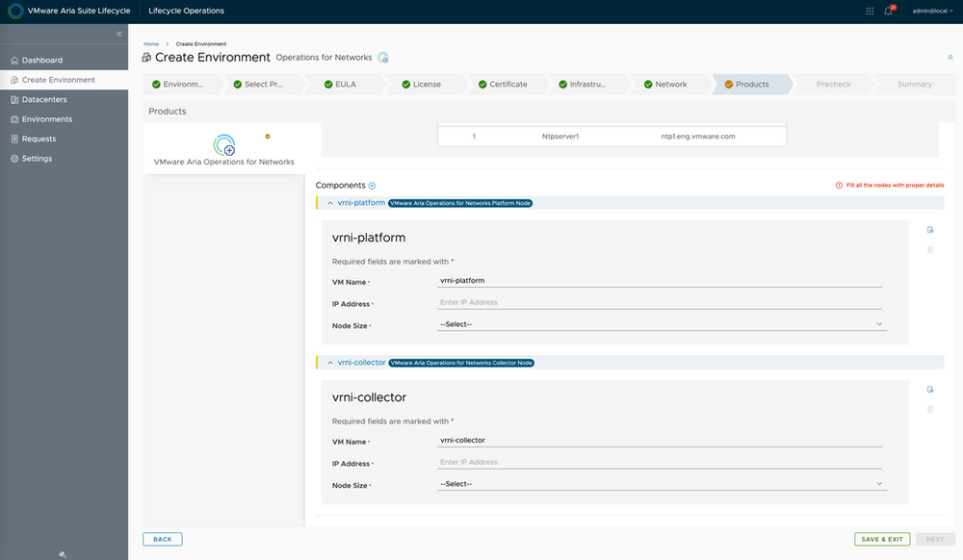Collapse the vrni-collector section
Screen dimensions: 963x560
click(x=330, y=363)
